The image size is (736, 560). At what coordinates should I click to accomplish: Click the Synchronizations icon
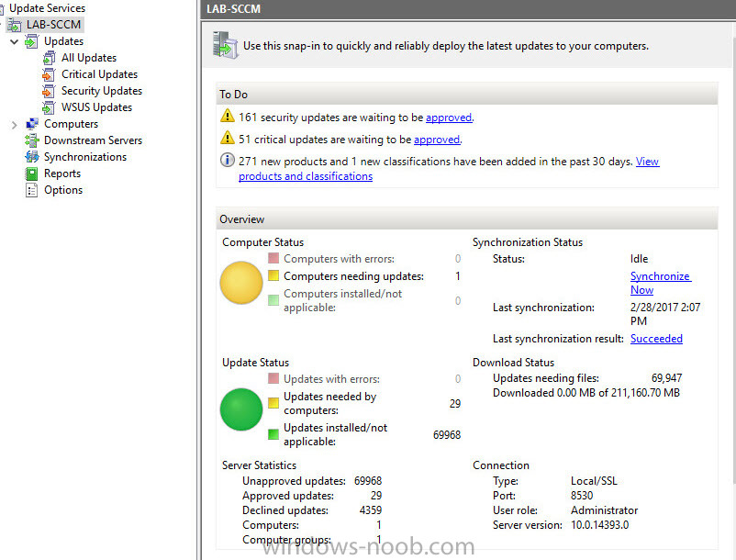coord(31,157)
